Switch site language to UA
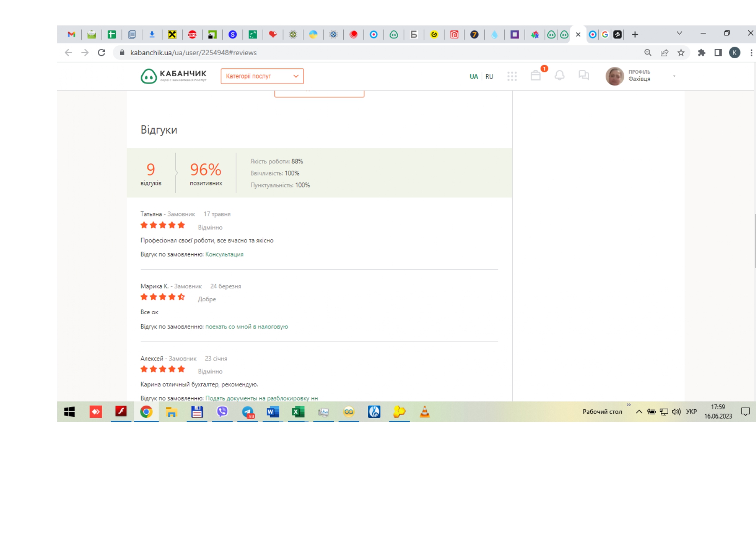The height and width of the screenshot is (535, 756). [474, 76]
